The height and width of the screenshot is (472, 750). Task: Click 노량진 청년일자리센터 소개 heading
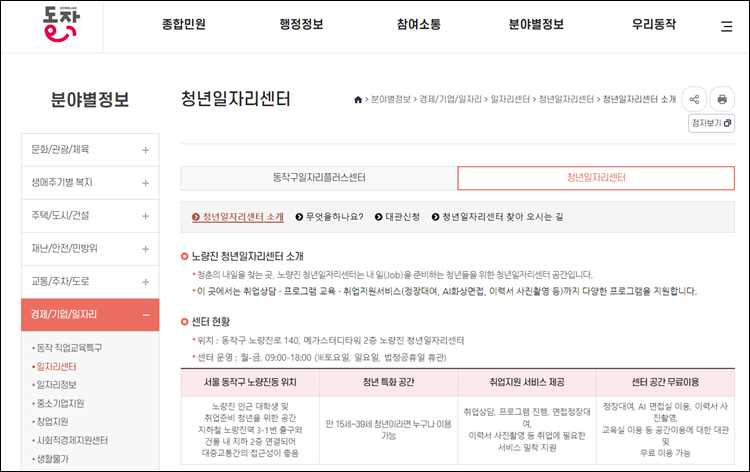[247, 257]
